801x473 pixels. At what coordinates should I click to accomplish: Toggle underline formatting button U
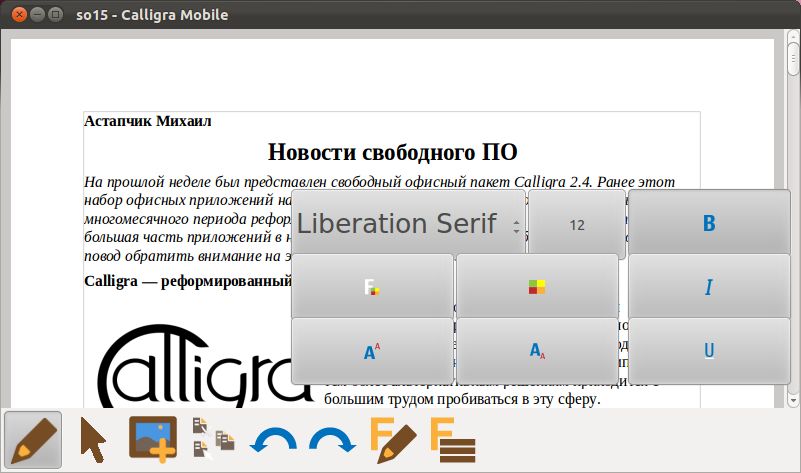[x=709, y=351]
